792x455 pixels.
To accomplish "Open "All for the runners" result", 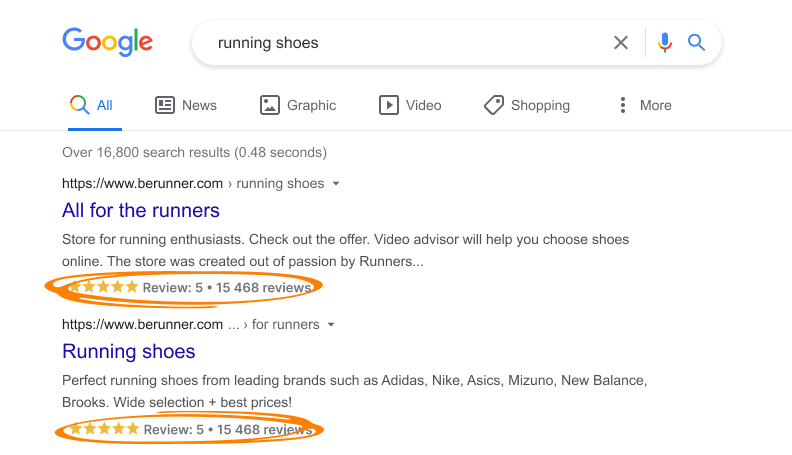I will (141, 211).
